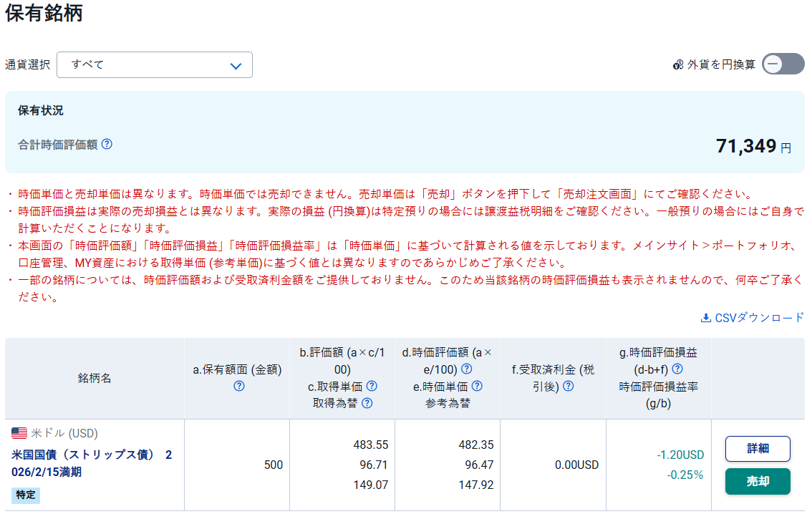
Task: Click the link icon beside 外貨を円換算
Action: click(x=677, y=64)
